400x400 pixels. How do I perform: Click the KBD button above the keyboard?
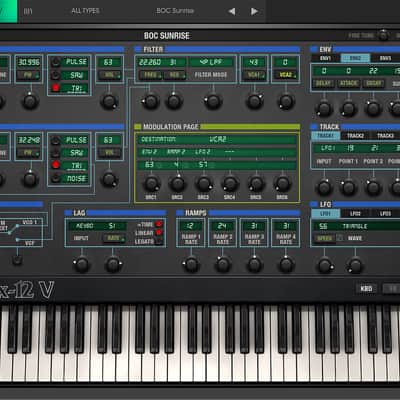366,289
